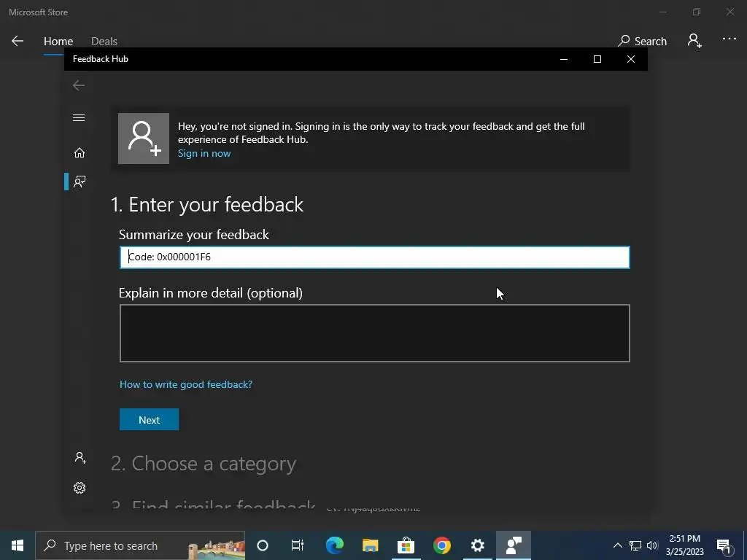Screen dimensions: 747x560
Task: Click Sign in now link
Action: click(x=204, y=153)
